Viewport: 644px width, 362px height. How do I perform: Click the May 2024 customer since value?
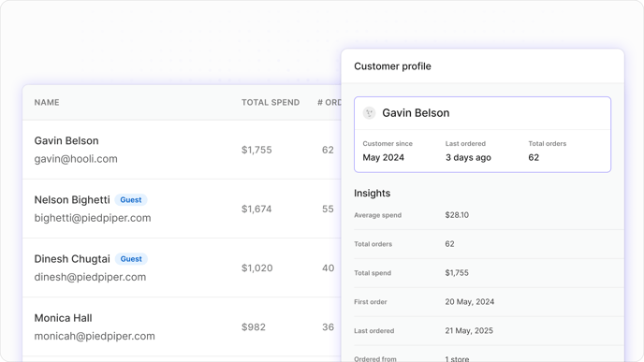click(x=383, y=157)
